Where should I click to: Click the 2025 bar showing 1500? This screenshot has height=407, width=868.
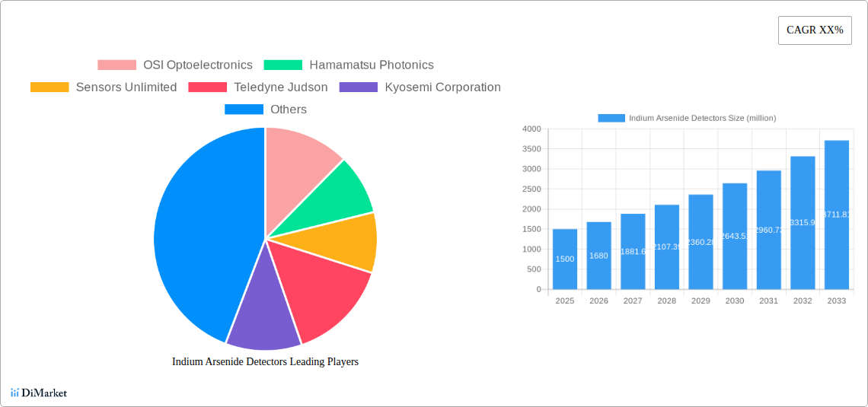(565, 259)
